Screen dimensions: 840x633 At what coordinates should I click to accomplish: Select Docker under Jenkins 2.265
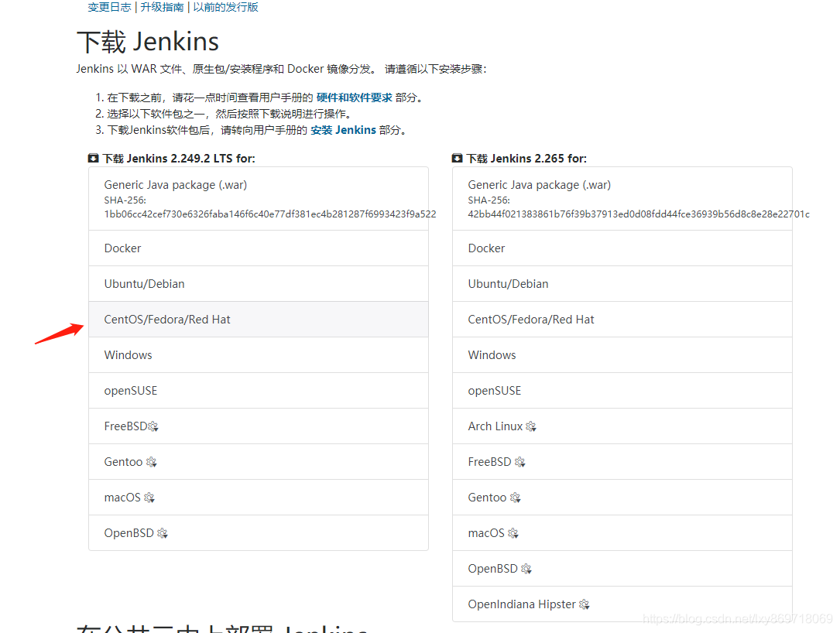coord(622,248)
